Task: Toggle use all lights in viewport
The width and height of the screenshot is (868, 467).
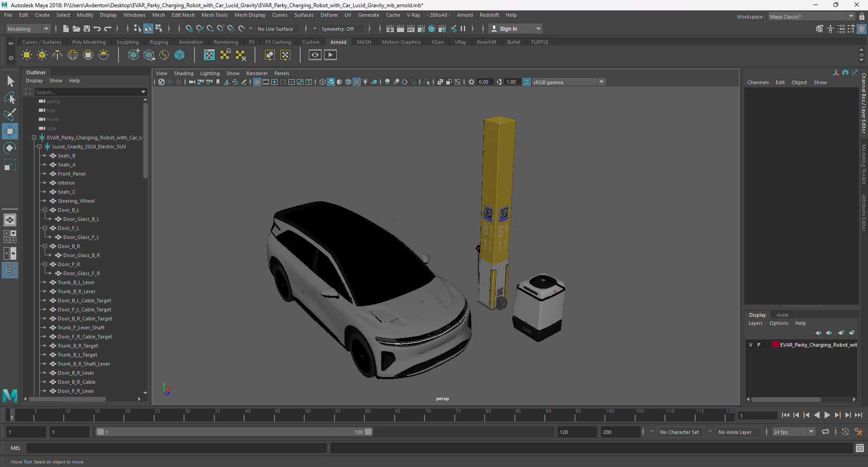Action: pos(365,82)
